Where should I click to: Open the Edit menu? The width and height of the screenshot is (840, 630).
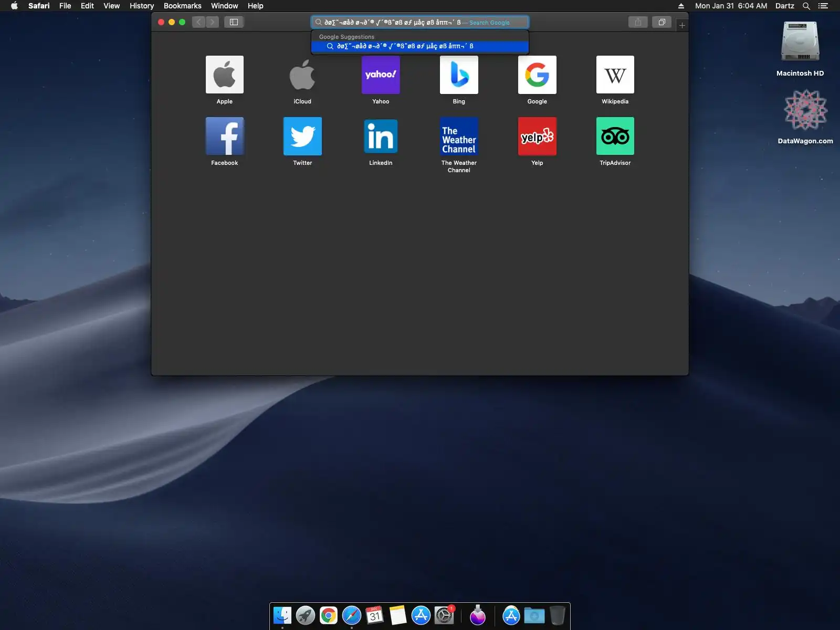pos(87,6)
